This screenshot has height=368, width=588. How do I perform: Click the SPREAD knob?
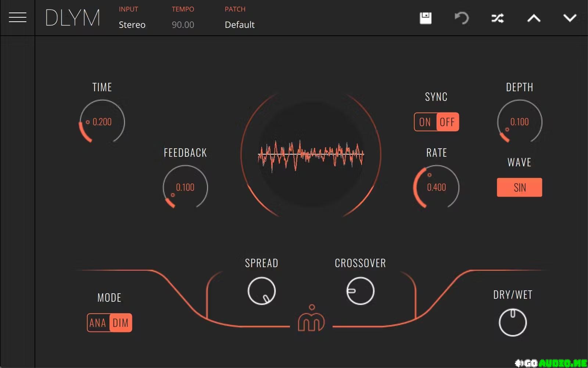click(x=261, y=291)
